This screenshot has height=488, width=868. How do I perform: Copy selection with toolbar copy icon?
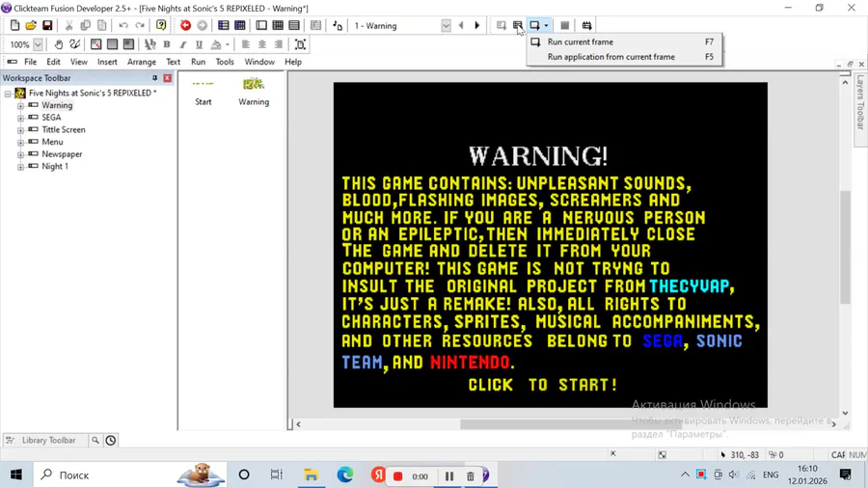tap(85, 25)
